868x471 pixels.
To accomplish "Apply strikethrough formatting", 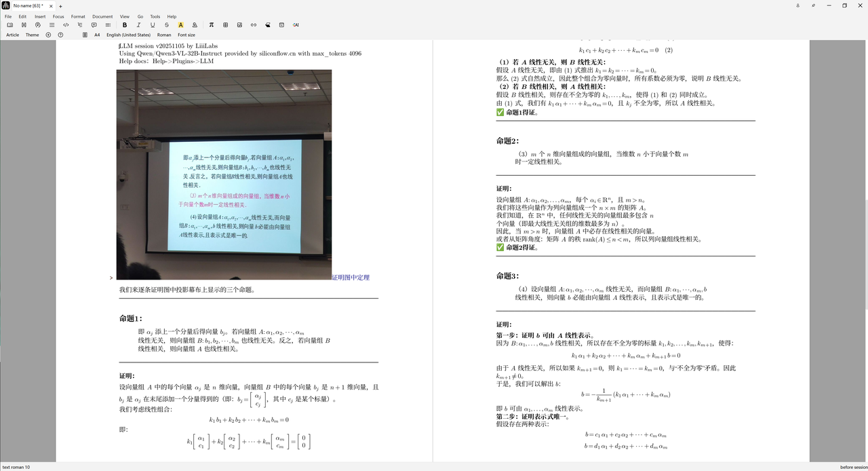I will [167, 25].
